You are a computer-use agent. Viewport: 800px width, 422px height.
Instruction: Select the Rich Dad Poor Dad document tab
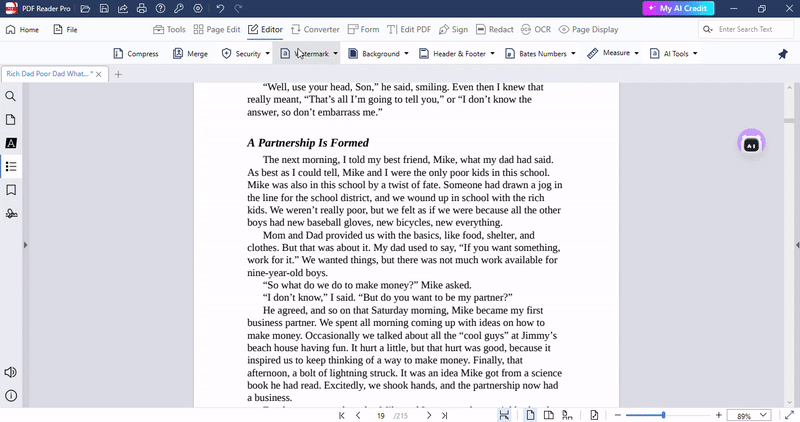pyautogui.click(x=49, y=74)
